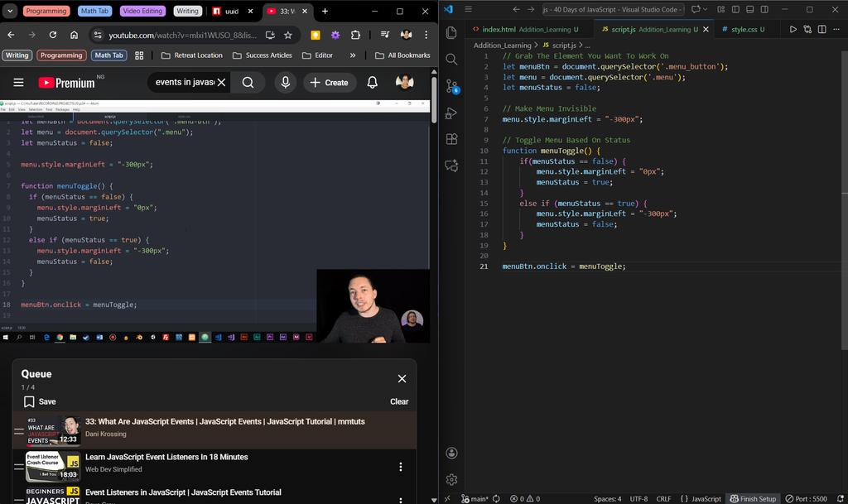Open Chrome extensions puzzle icon
This screenshot has width=848, height=504.
pos(355,35)
